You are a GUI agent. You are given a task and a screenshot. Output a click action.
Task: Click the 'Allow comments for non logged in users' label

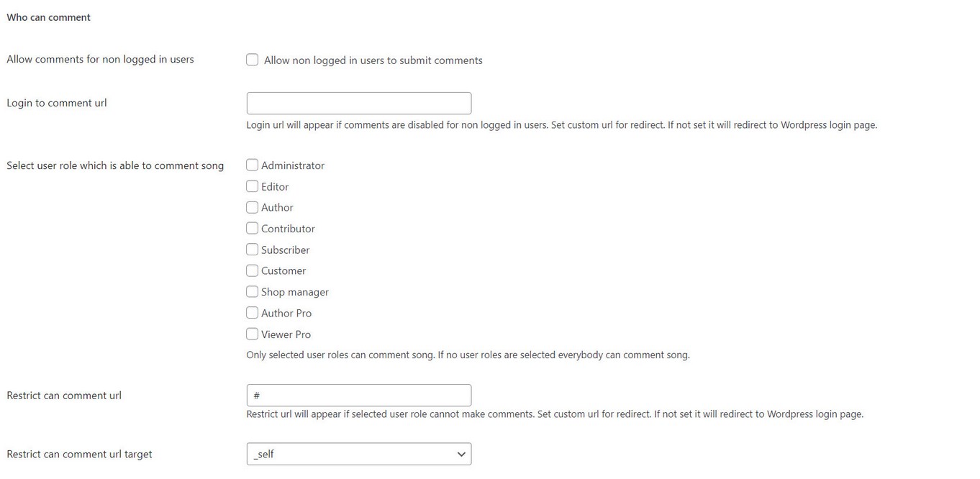tap(100, 59)
